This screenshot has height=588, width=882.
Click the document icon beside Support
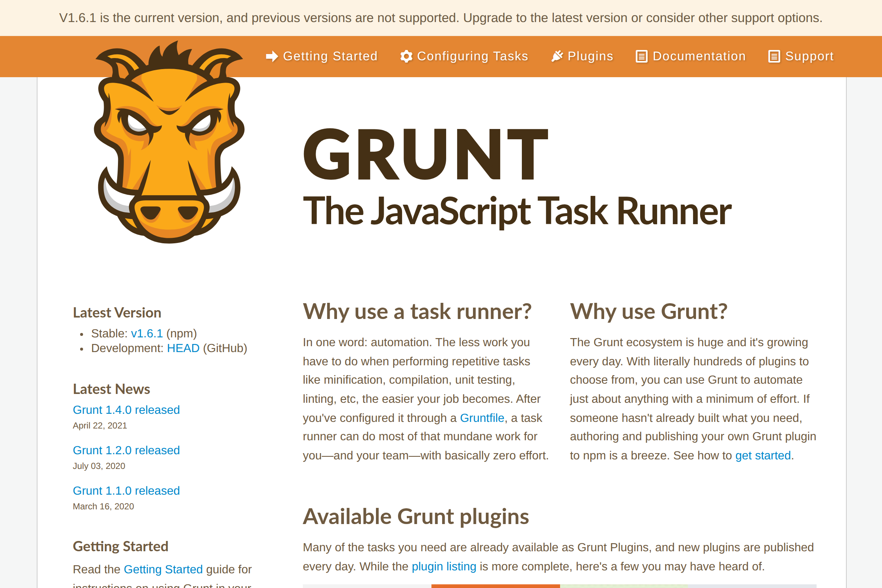(x=774, y=57)
